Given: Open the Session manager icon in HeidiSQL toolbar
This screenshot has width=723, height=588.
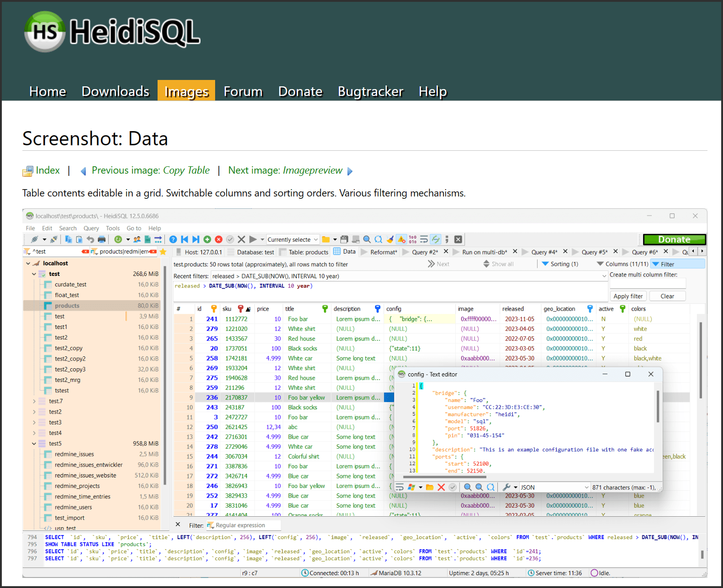Looking at the screenshot, I should 34,239.
